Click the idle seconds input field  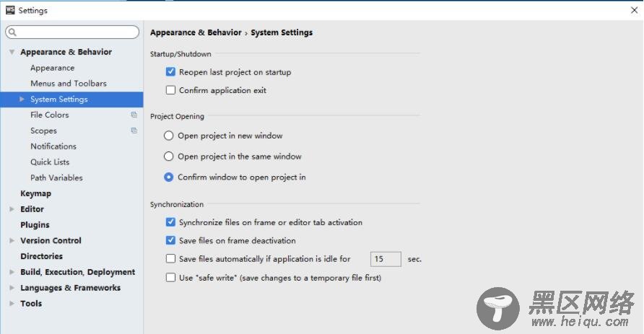pyautogui.click(x=386, y=259)
